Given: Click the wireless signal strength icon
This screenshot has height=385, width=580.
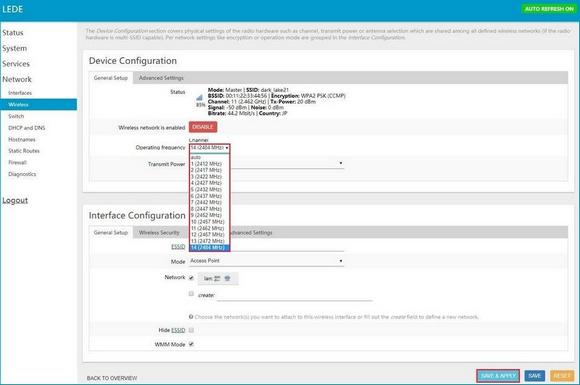Looking at the screenshot, I should [x=199, y=98].
